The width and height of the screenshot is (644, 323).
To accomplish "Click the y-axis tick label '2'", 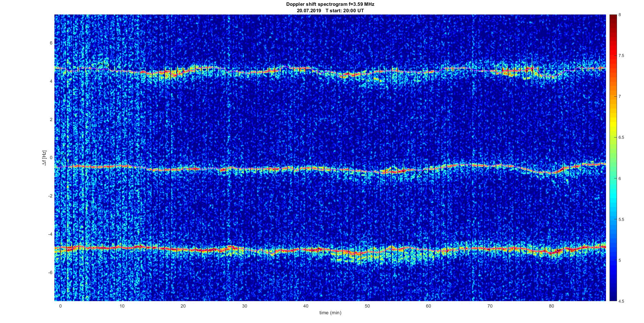I will point(51,119).
